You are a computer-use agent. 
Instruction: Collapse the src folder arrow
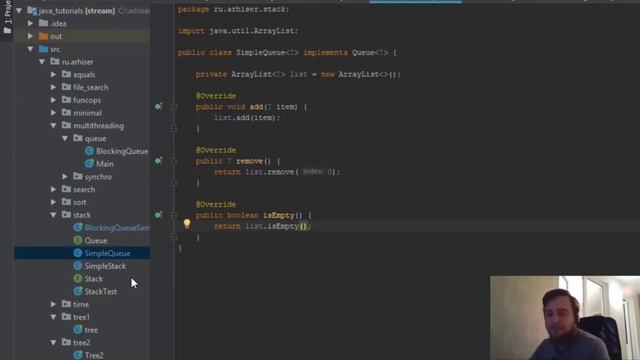pyautogui.click(x=30, y=49)
